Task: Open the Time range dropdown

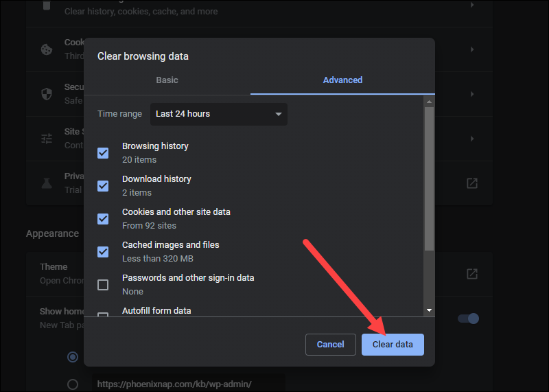Action: point(219,114)
